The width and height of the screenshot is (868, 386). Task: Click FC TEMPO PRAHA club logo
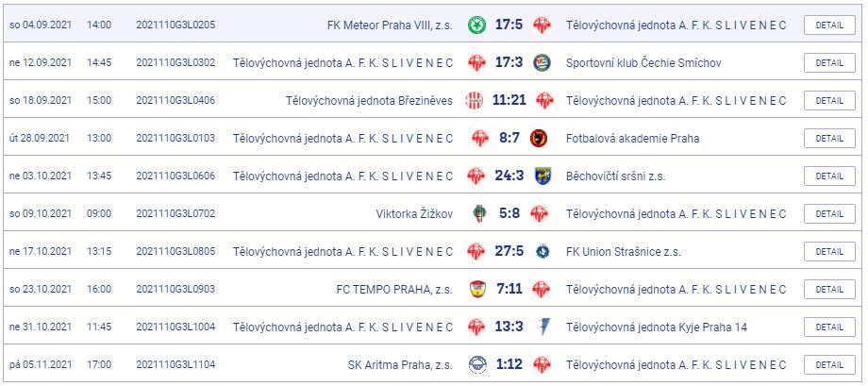point(476,289)
